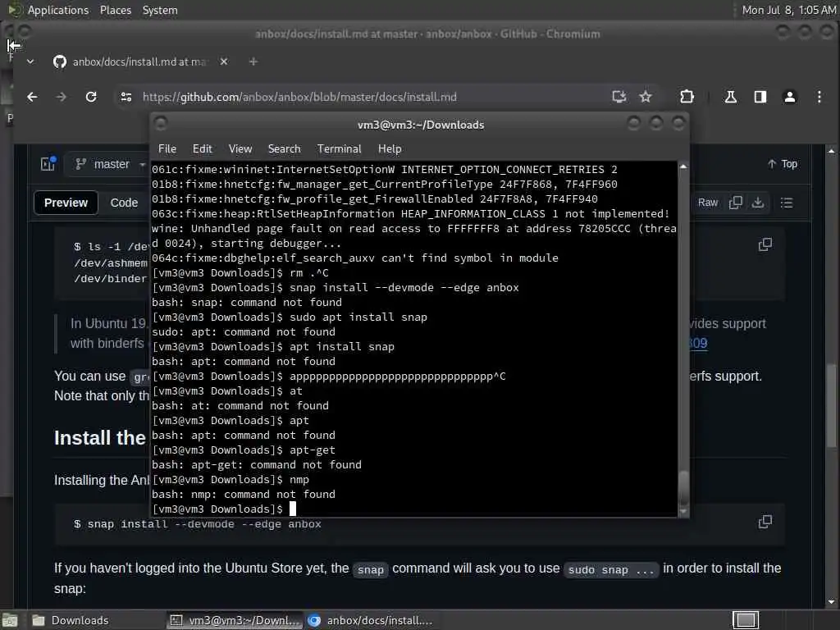Open the Terminal menu
This screenshot has width=840, height=630.
click(339, 149)
